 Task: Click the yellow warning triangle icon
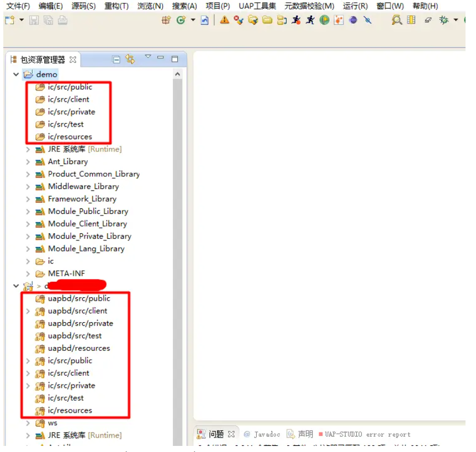pyautogui.click(x=225, y=20)
